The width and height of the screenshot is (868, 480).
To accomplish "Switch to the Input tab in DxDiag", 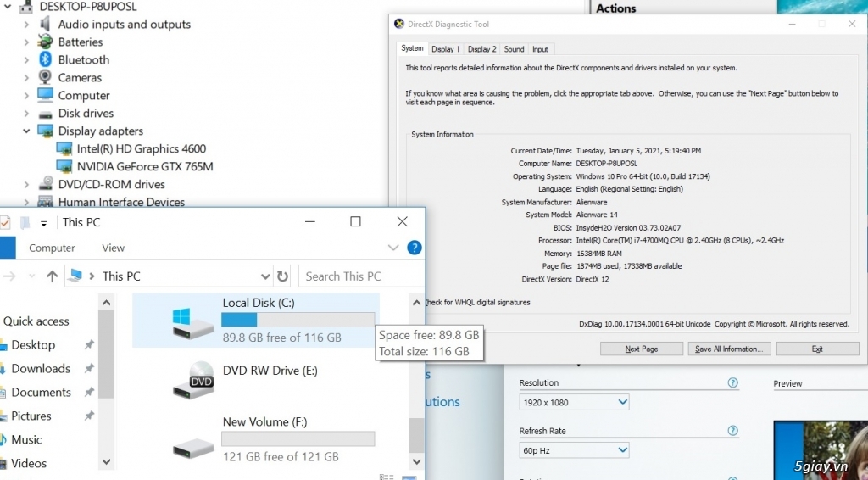I will [540, 49].
